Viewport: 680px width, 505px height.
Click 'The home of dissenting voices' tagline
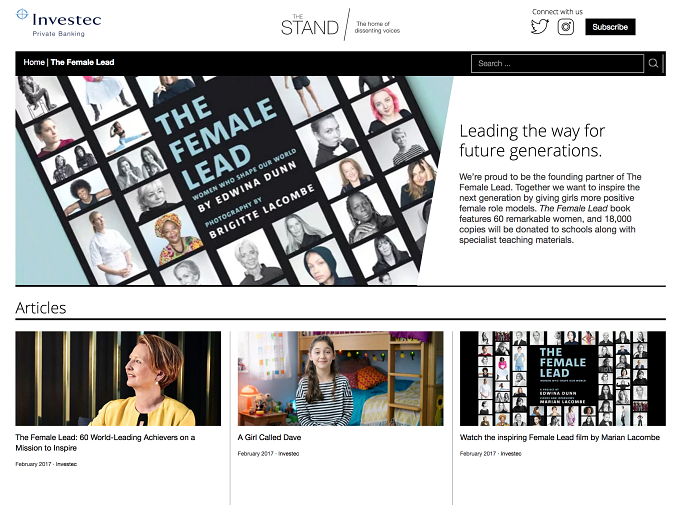coord(377,27)
